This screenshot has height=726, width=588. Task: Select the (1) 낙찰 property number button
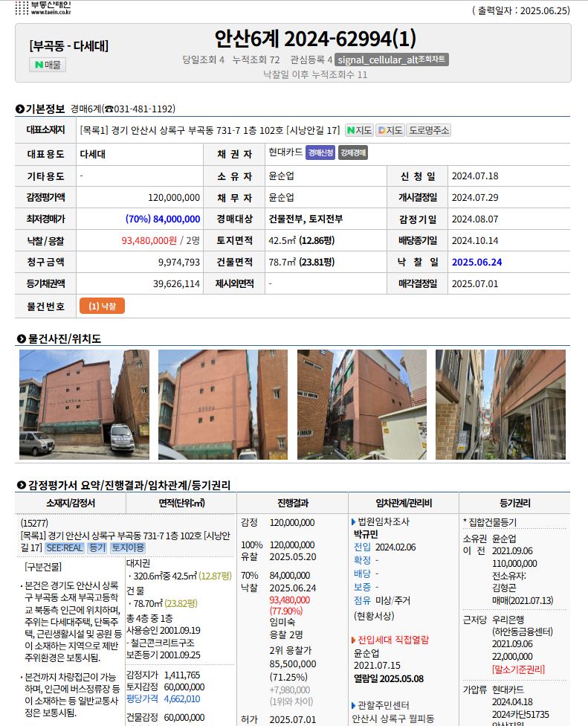[103, 306]
